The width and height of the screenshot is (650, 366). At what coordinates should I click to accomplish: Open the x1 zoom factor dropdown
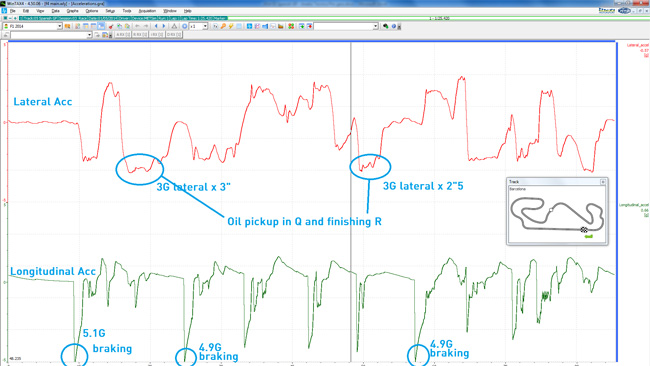tap(205, 26)
